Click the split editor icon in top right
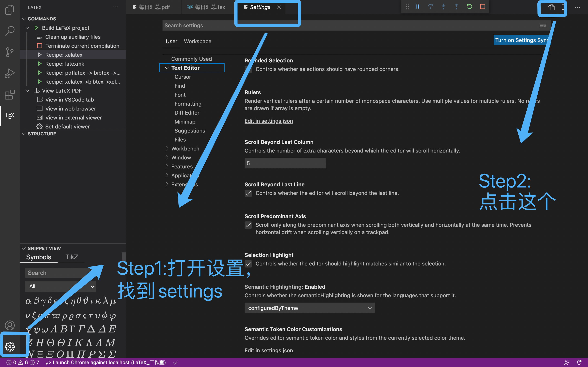 pos(563,7)
